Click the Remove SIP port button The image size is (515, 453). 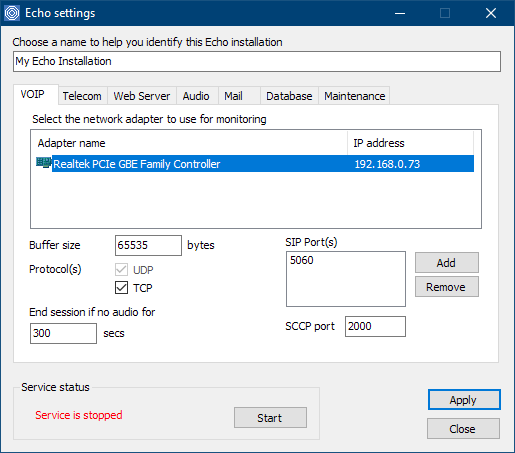click(447, 287)
